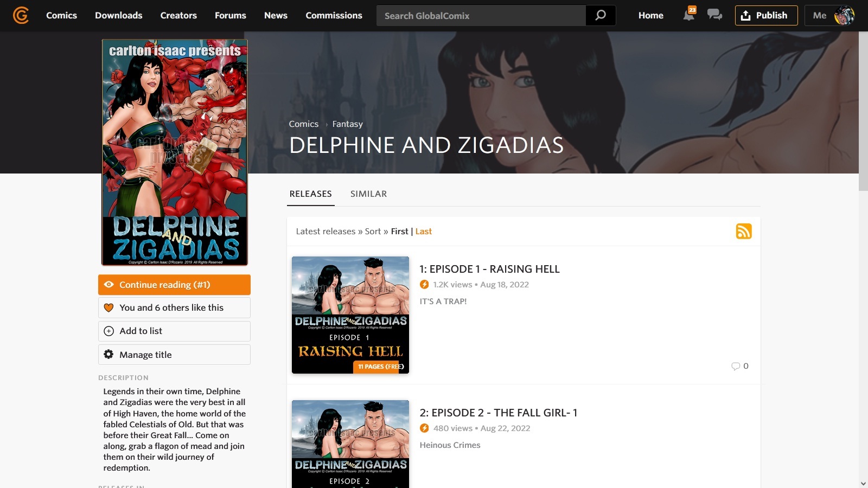The image size is (868, 488).
Task: Open the Commissions menu item
Action: (x=334, y=15)
